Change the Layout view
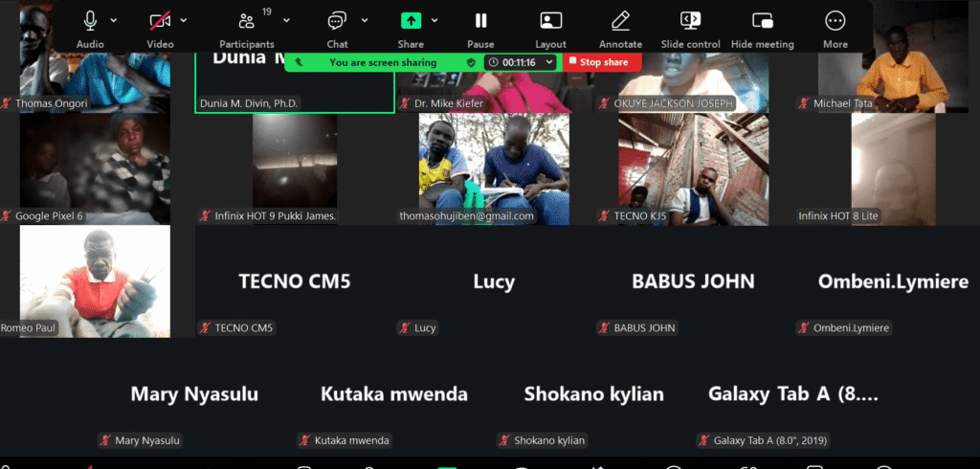980x469 pixels. 550,21
